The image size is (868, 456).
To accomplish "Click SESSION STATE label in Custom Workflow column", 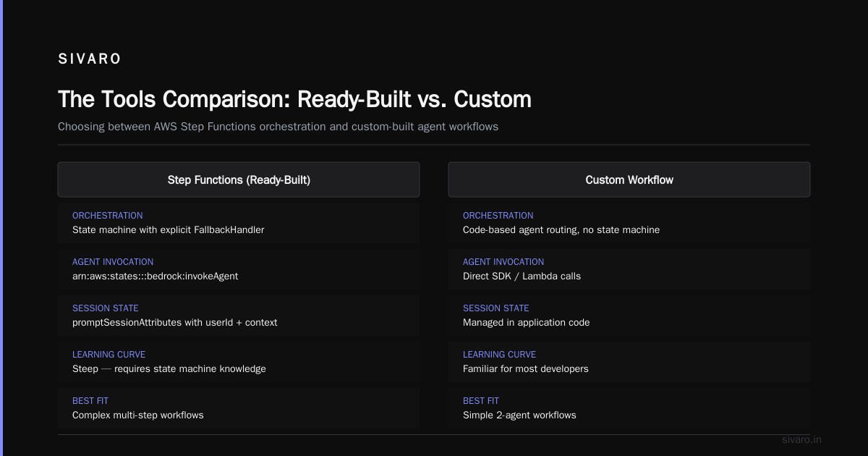I will [496, 308].
